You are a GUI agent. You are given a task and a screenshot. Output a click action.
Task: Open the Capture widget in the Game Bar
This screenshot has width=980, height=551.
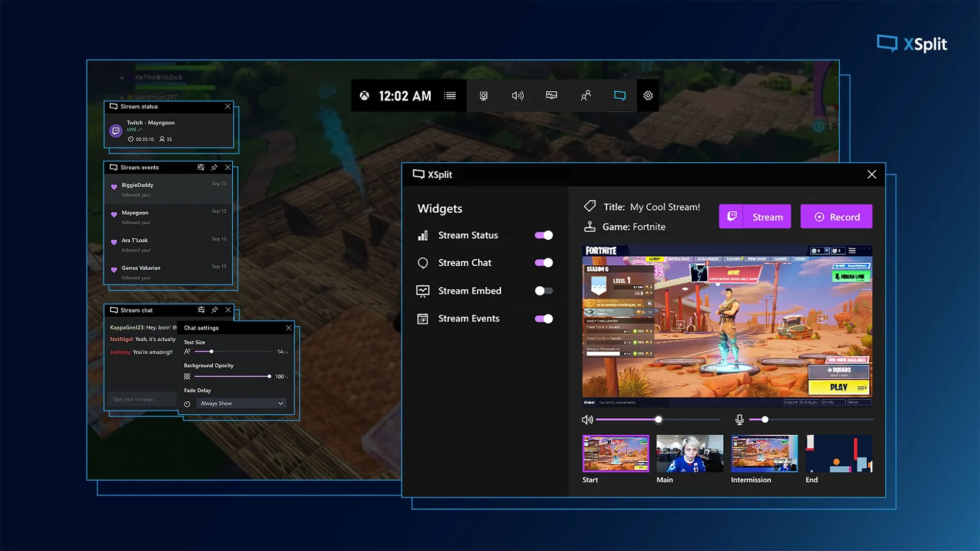pos(483,95)
